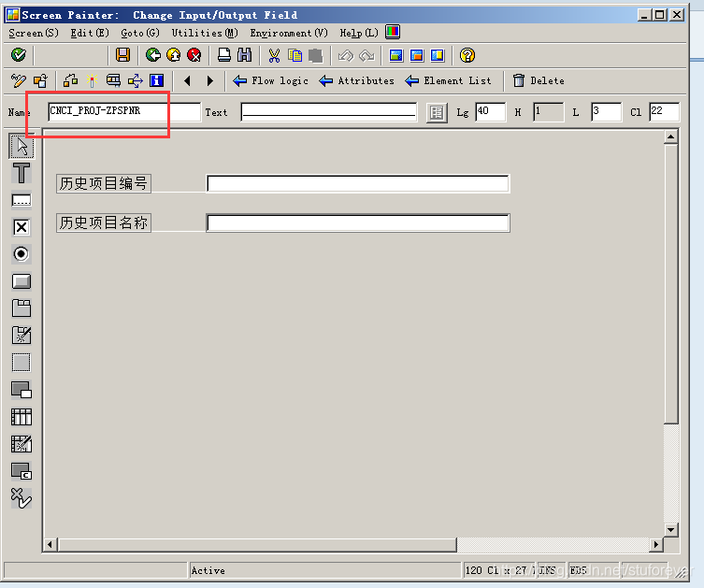Click the Cl column field showing 22
Image resolution: width=704 pixels, height=588 pixels.
664,112
